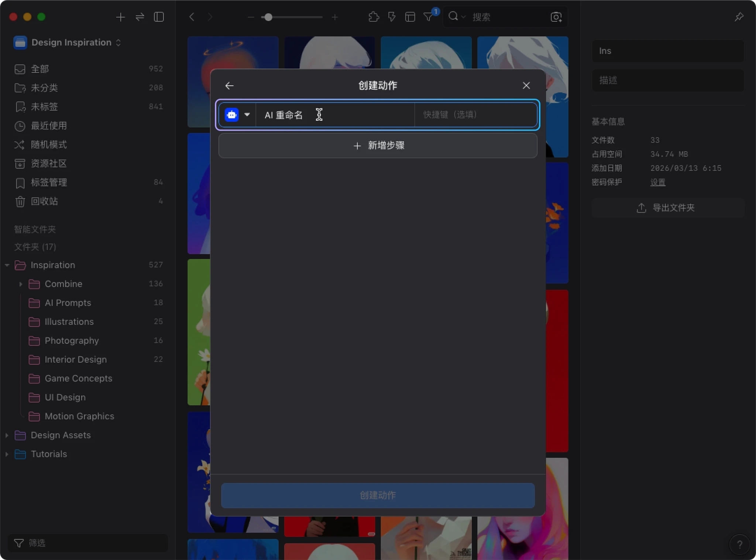Image resolution: width=756 pixels, height=560 pixels.
Task: Open the plugins puzzle icon
Action: [374, 17]
